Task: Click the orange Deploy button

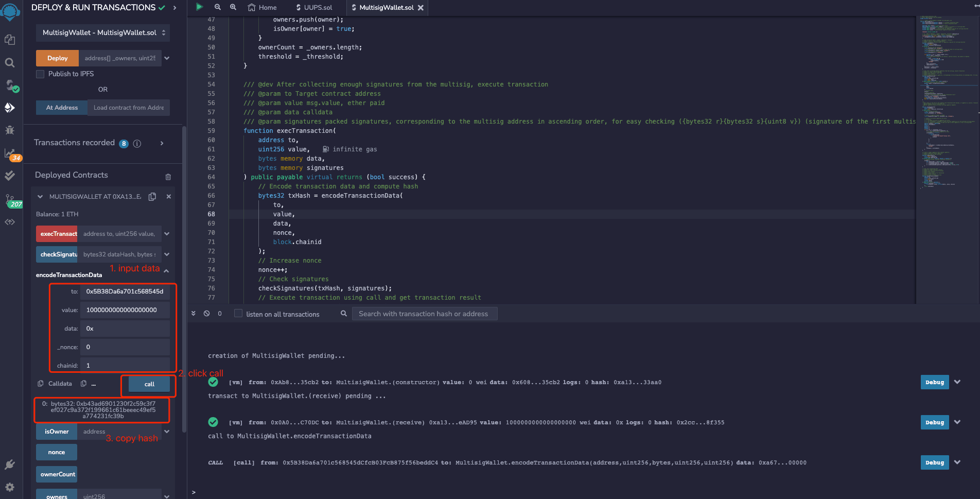Action: pos(57,58)
